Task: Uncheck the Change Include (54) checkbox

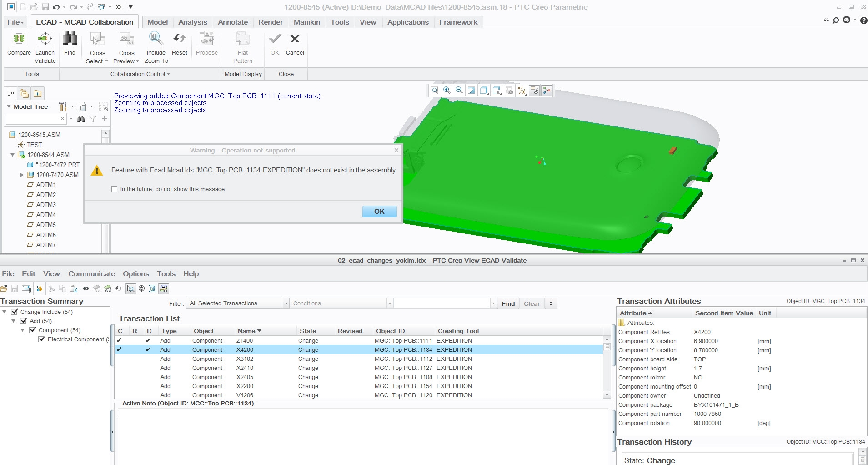Action: (15, 312)
